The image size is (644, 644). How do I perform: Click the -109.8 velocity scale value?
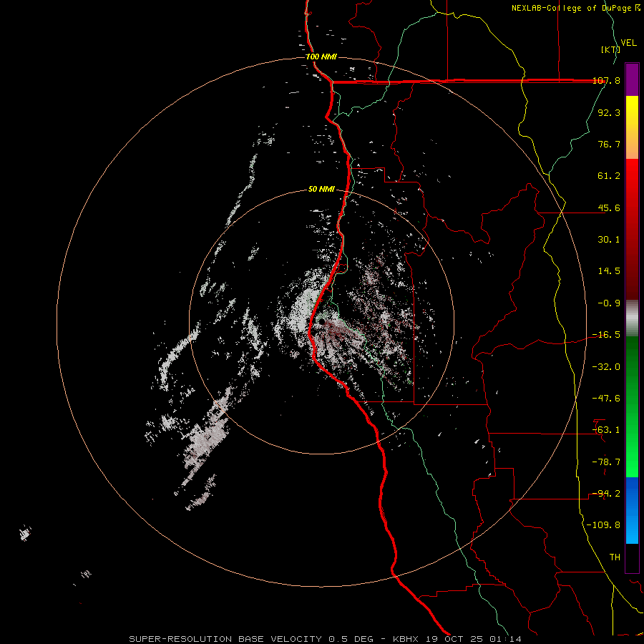pos(603,525)
